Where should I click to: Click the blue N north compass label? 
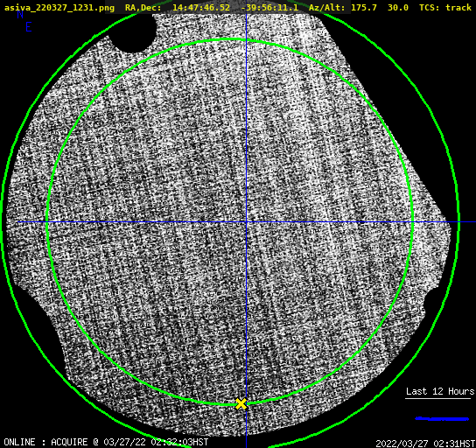click(20, 14)
